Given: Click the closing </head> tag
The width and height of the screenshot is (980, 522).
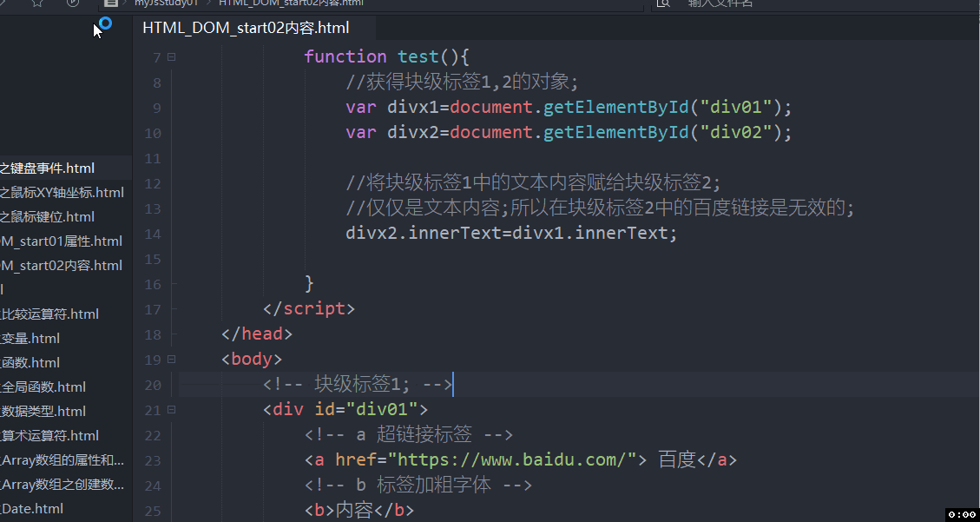Looking at the screenshot, I should click(x=257, y=334).
